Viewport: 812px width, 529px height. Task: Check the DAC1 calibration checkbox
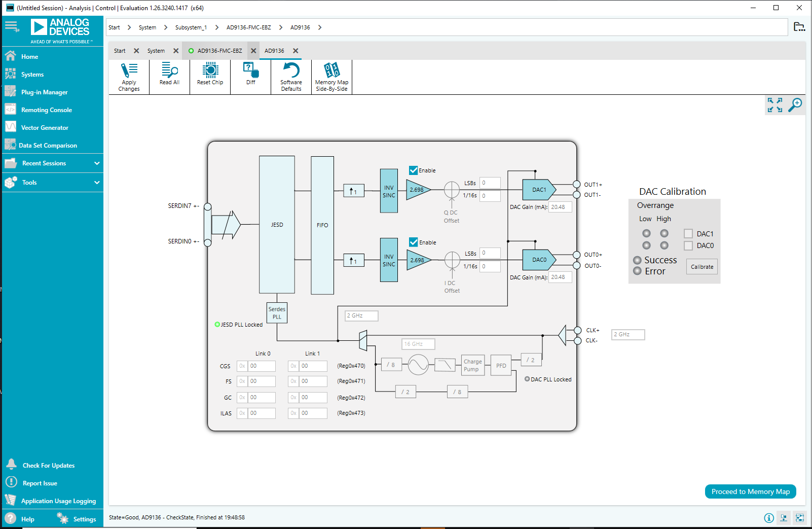688,234
